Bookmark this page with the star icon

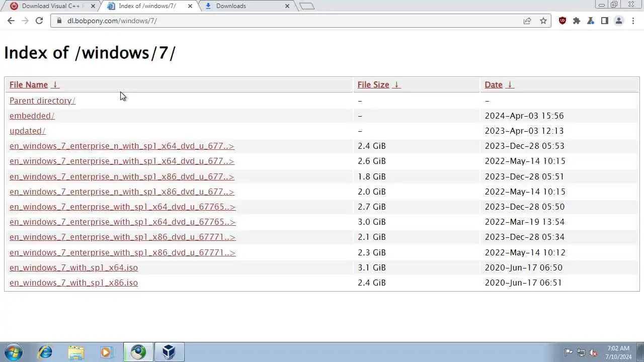point(543,21)
